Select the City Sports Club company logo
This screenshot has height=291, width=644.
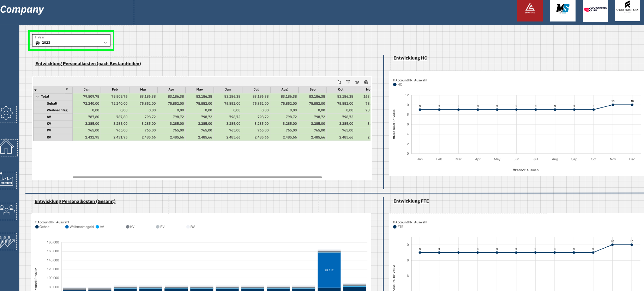tap(595, 11)
